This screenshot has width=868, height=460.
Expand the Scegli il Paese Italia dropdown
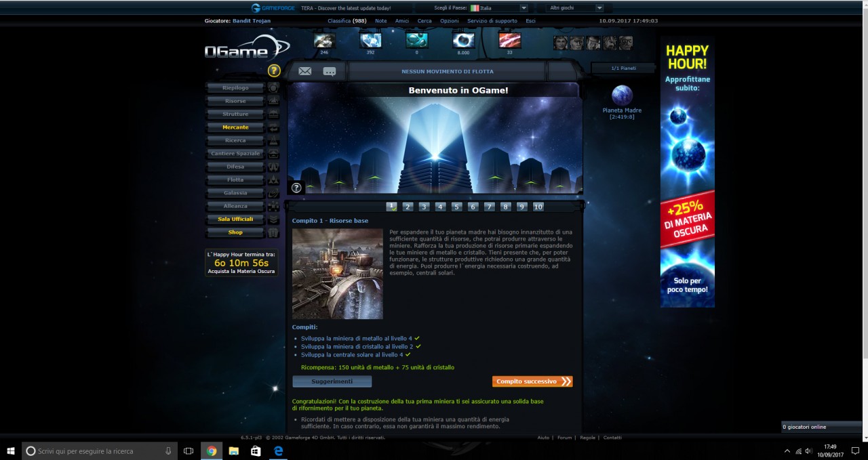498,8
